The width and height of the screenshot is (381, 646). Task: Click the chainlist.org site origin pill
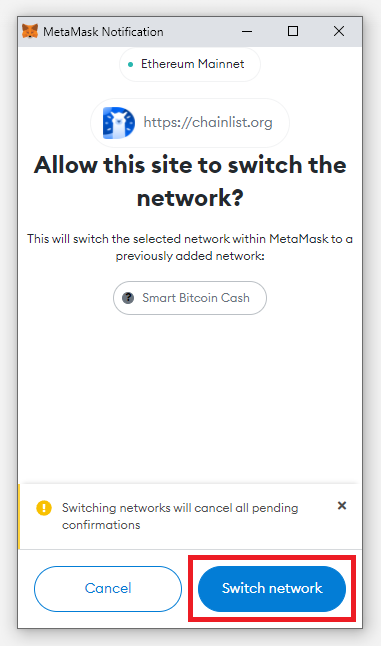pos(190,123)
